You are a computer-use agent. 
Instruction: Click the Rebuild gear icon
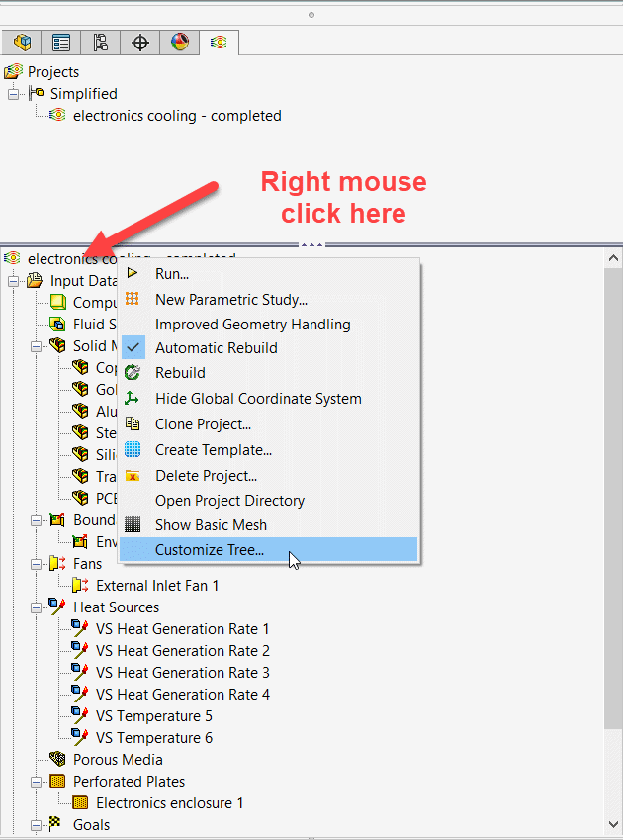[133, 372]
